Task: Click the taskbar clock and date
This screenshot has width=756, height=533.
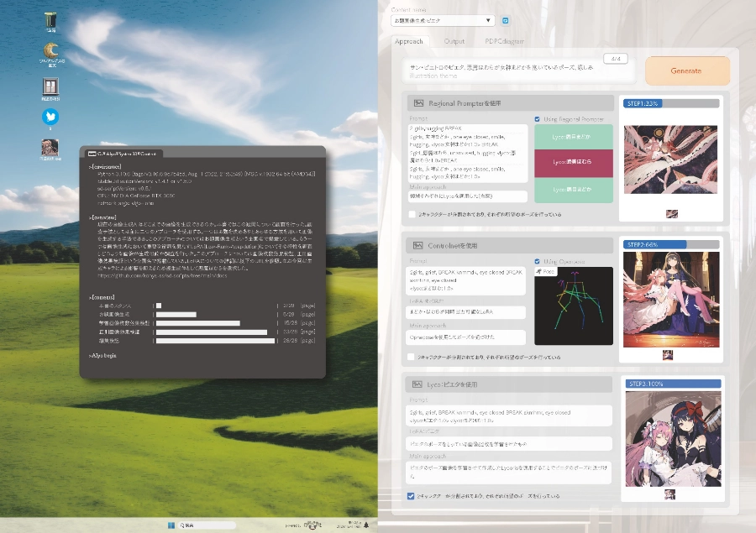Action: pyautogui.click(x=349, y=525)
